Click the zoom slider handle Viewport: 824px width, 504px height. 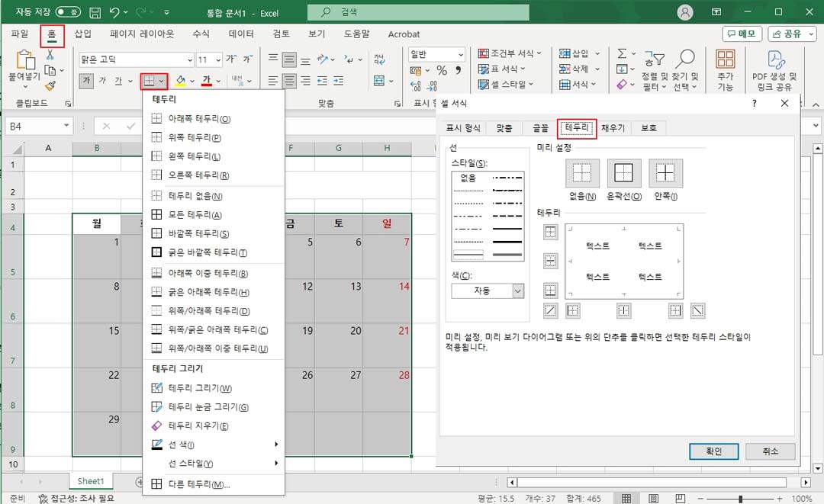740,498
